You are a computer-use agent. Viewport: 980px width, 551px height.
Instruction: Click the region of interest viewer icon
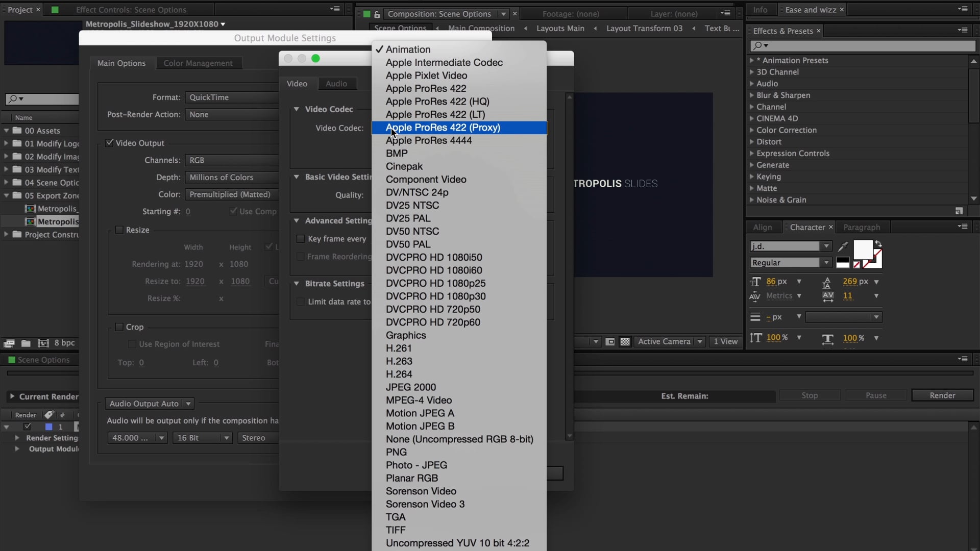click(610, 342)
